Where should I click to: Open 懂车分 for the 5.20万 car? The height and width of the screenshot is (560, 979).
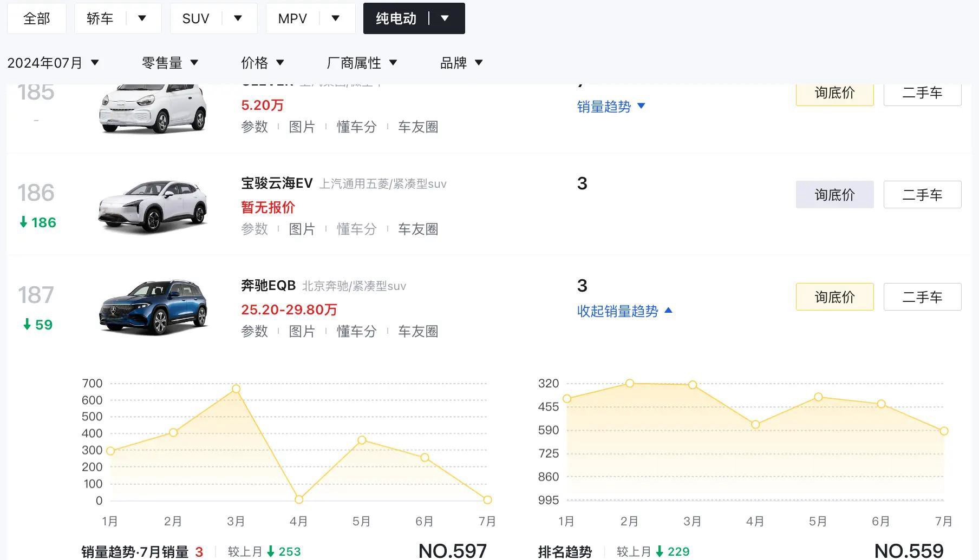tap(356, 127)
